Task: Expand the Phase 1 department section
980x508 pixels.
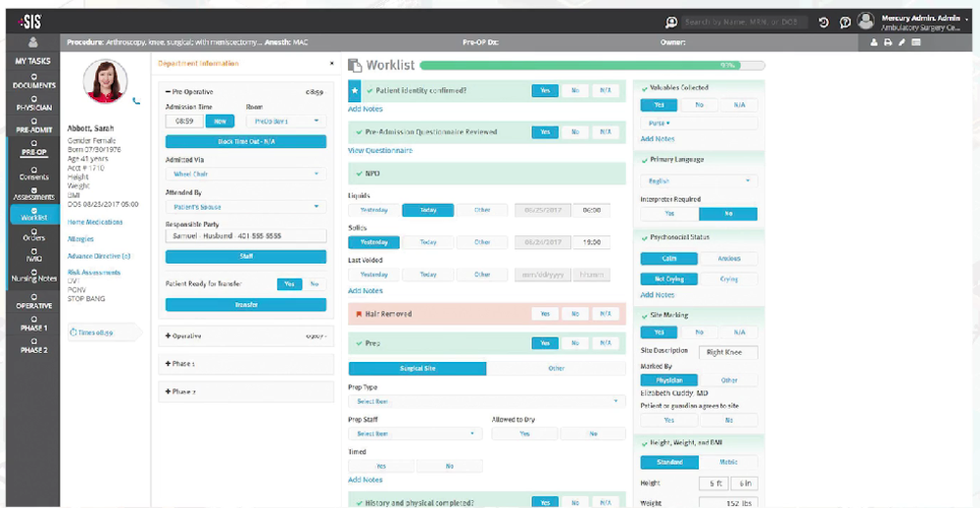Action: click(246, 364)
